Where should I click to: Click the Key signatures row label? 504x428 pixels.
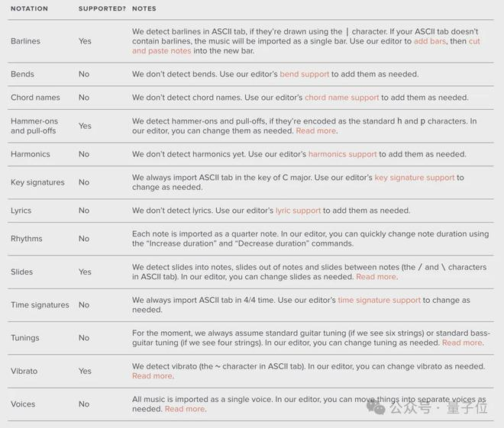[x=37, y=182]
